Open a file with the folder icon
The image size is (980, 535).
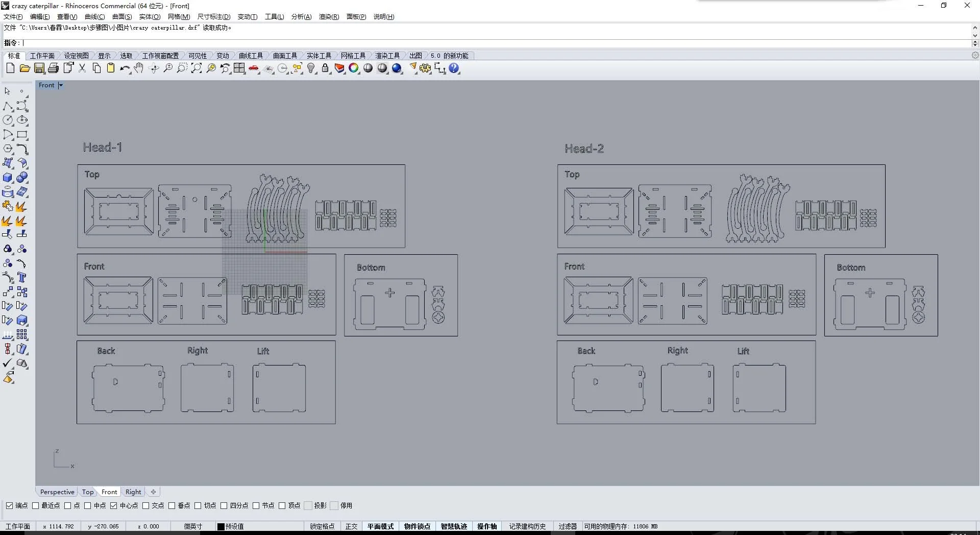[x=24, y=68]
